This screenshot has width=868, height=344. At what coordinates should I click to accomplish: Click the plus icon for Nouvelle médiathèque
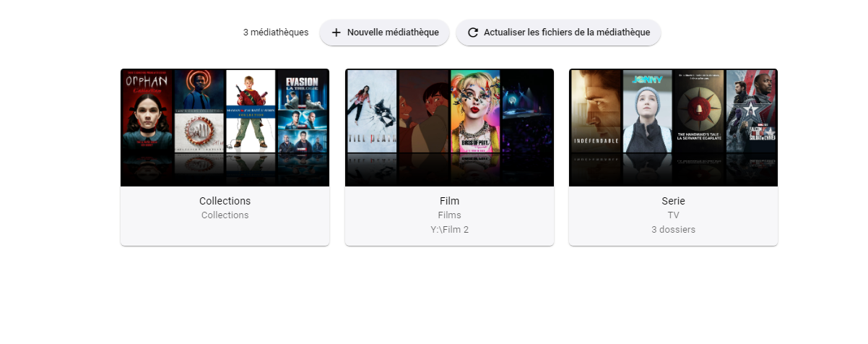336,33
